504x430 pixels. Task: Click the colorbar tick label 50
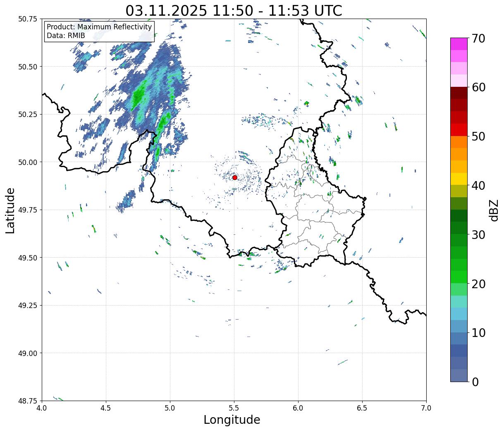(x=478, y=136)
